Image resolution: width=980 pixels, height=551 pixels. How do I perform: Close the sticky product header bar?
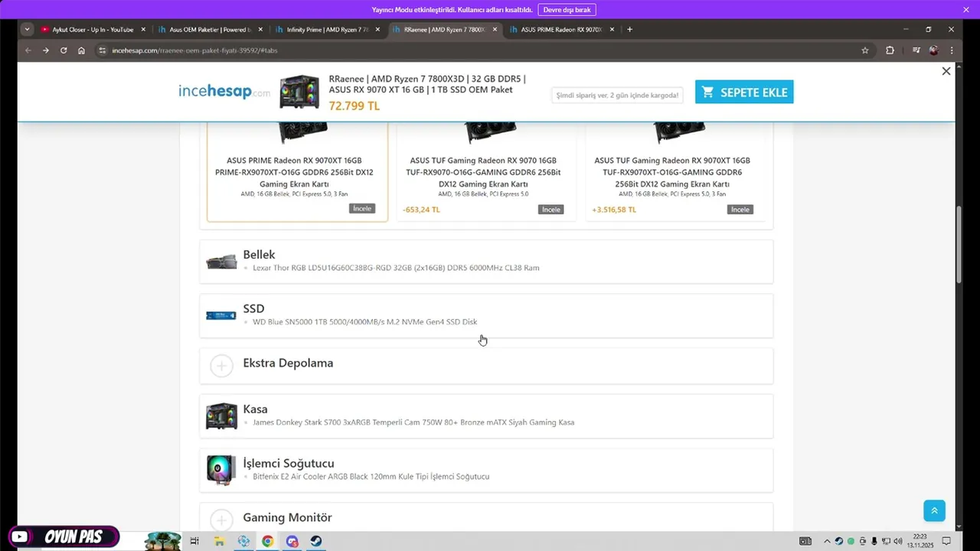[946, 71]
